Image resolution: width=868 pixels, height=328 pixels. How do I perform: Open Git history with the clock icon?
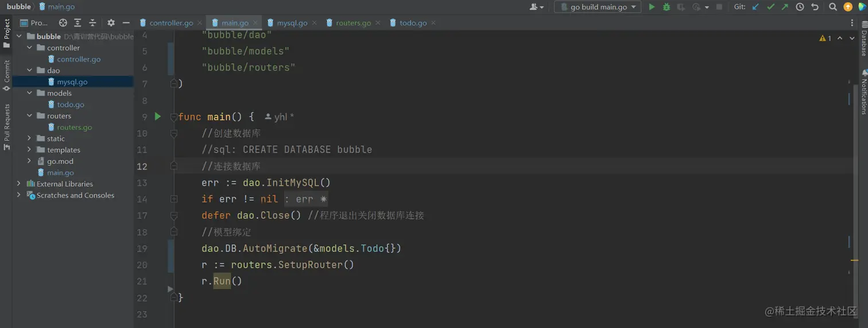[800, 7]
